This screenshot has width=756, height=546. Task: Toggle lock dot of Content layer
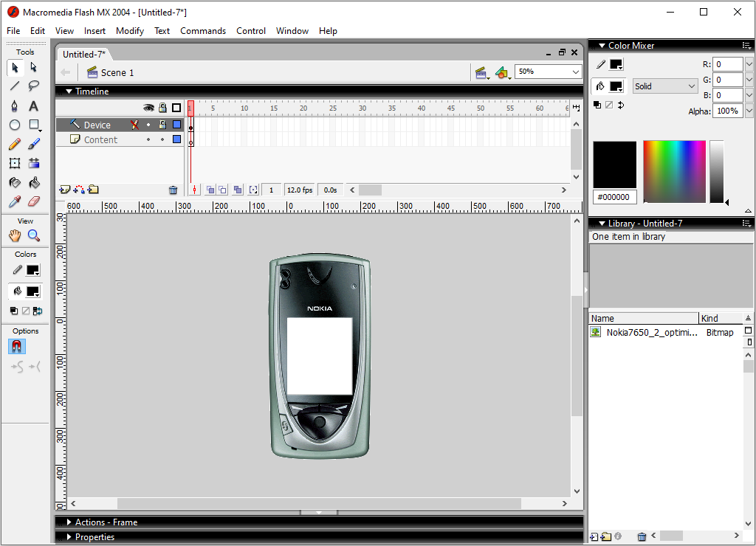pyautogui.click(x=163, y=139)
